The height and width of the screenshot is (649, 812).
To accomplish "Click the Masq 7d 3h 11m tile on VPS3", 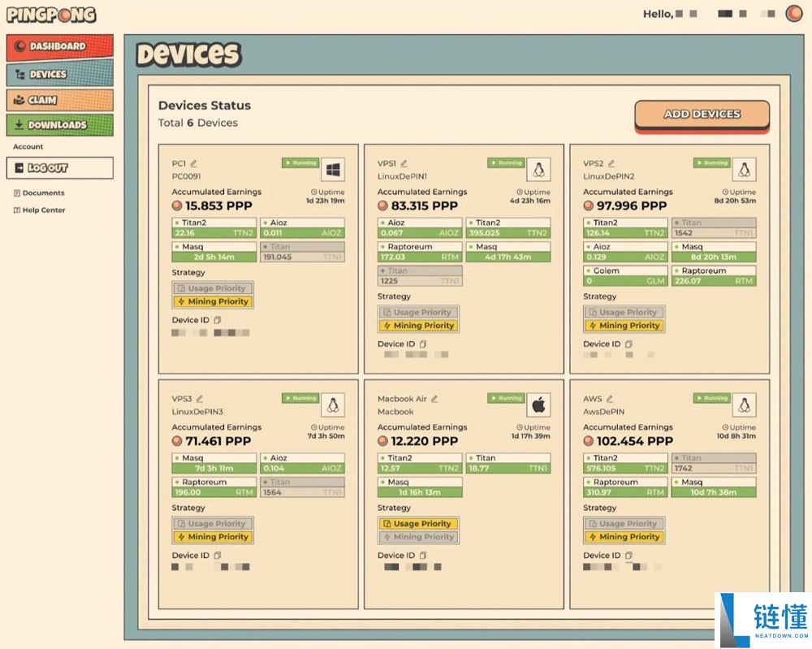I will [x=214, y=463].
